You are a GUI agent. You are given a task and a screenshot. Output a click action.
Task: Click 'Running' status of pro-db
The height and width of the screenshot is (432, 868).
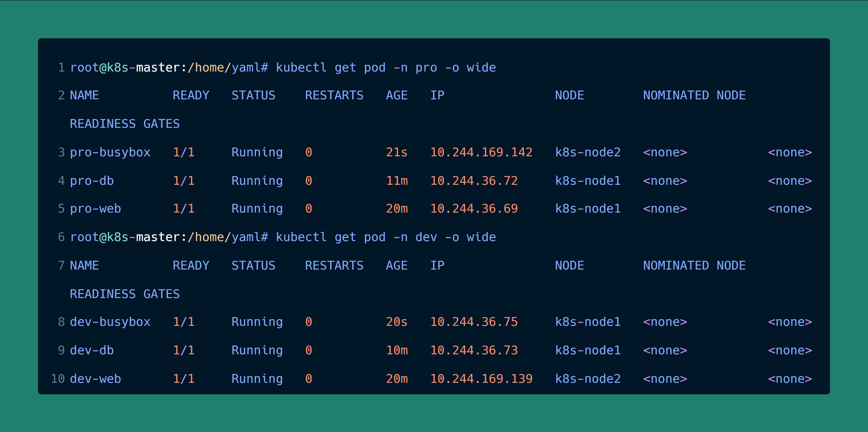[257, 181]
